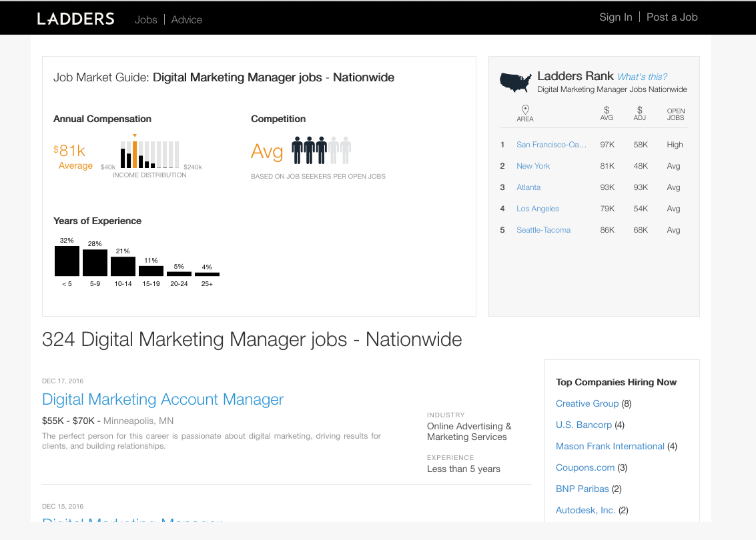Open San Francisco-Oa… area link
The width and height of the screenshot is (756, 540).
[552, 145]
